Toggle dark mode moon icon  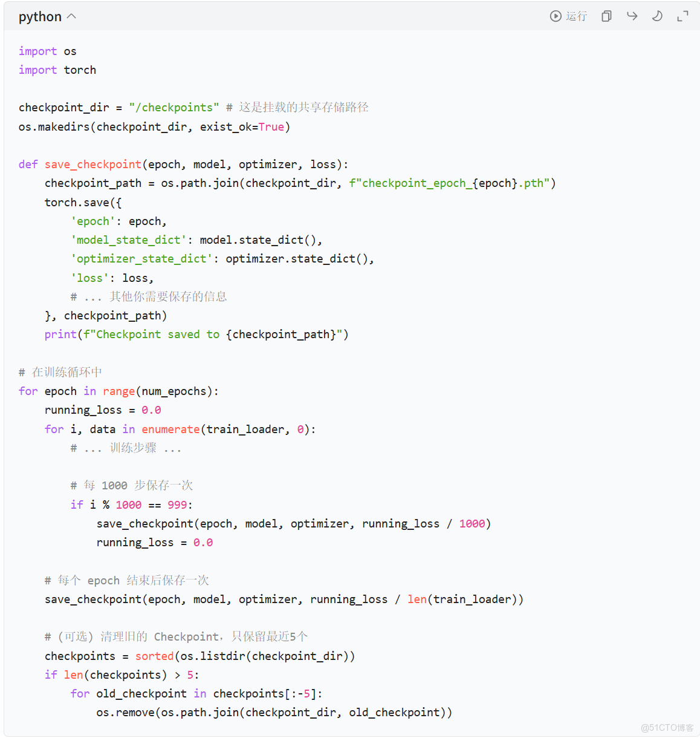657,16
